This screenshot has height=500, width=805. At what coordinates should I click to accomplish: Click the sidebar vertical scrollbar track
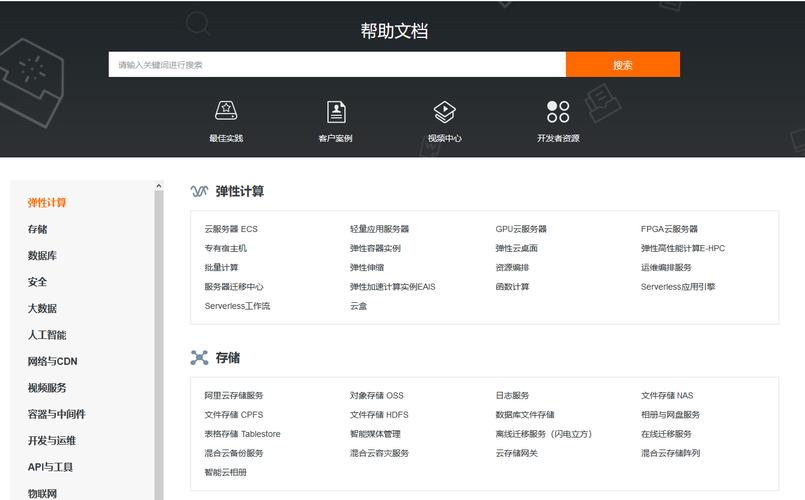point(159,345)
